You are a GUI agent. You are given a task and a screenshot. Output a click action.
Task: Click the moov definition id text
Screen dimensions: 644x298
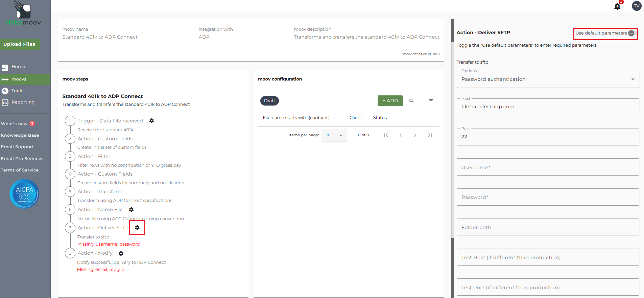(421, 54)
